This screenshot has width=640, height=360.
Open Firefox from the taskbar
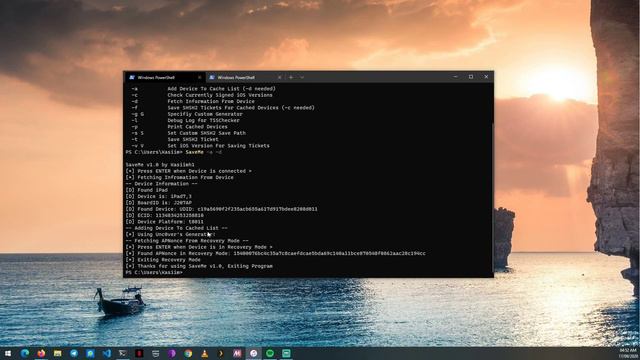[41, 353]
